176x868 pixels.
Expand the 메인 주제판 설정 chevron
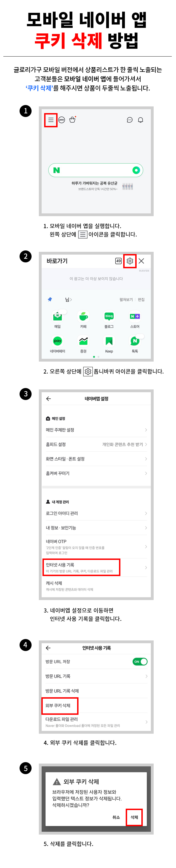pyautogui.click(x=146, y=430)
